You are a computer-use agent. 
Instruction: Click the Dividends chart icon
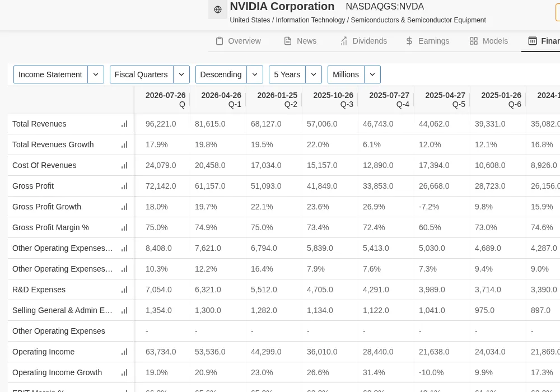344,41
